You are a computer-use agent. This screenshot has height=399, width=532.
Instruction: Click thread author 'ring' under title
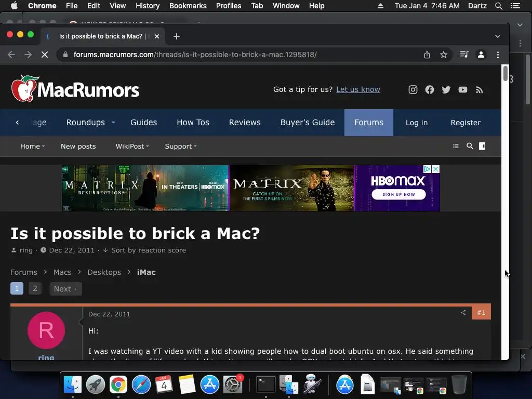[x=26, y=250]
